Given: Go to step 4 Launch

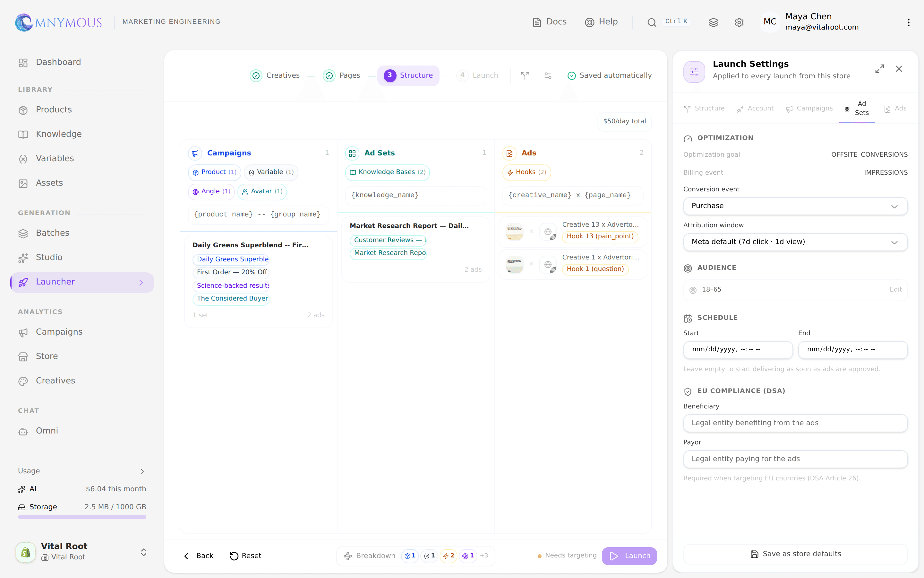Looking at the screenshot, I should click(x=477, y=75).
